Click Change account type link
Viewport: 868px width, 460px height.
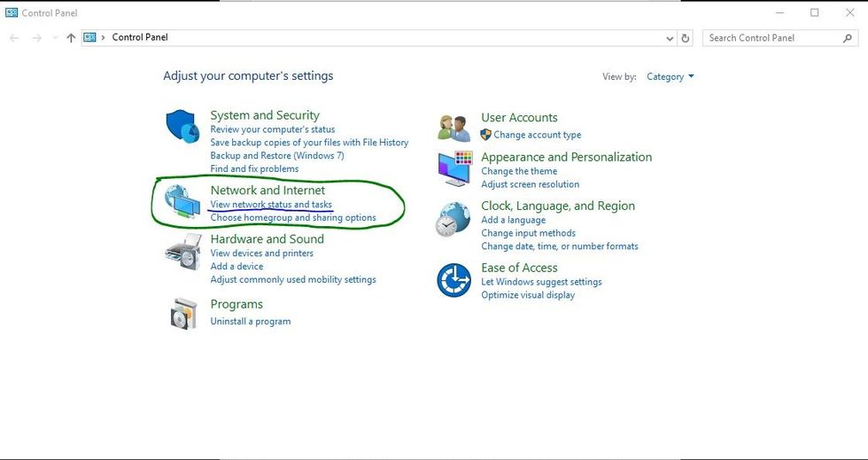(x=537, y=135)
